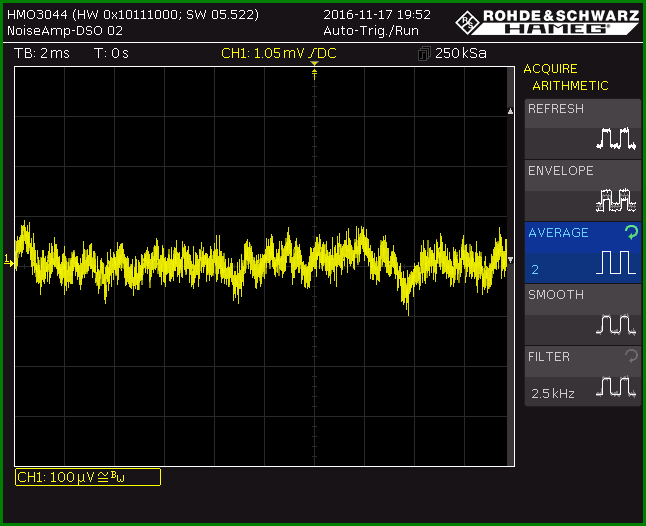The width and height of the screenshot is (646, 526).
Task: Click the SMOOTH waveform icon
Action: point(616,324)
